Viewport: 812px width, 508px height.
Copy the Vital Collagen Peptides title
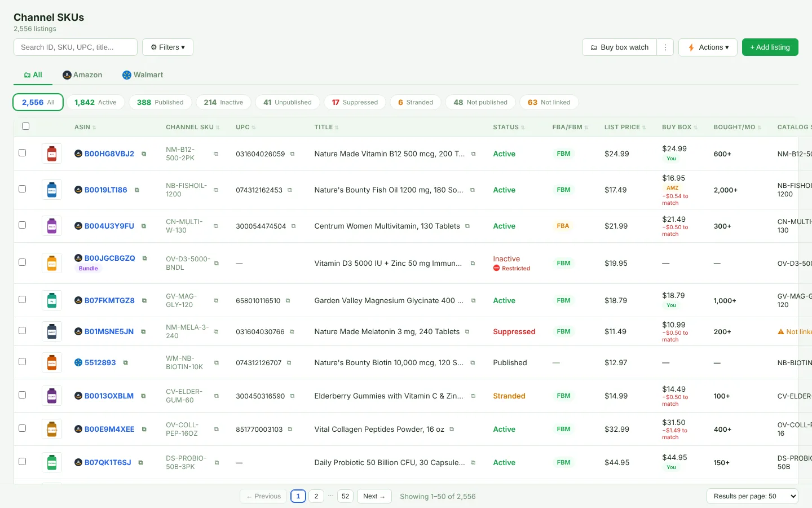click(x=452, y=430)
